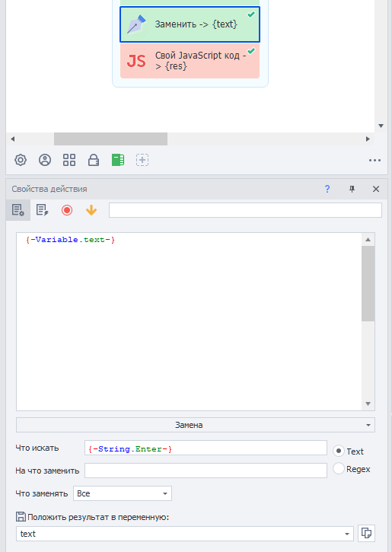Open the Что заменять Все dropdown
This screenshot has height=552, width=392.
(x=123, y=493)
